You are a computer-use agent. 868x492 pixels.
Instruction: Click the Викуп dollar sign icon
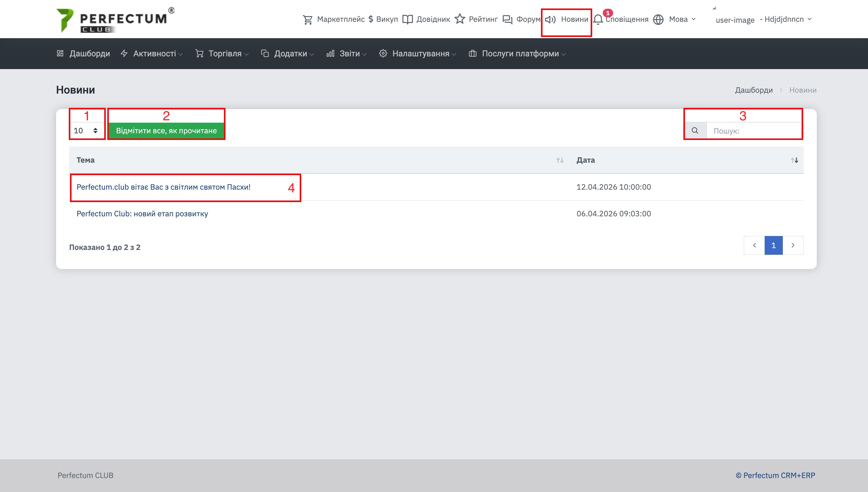[371, 19]
